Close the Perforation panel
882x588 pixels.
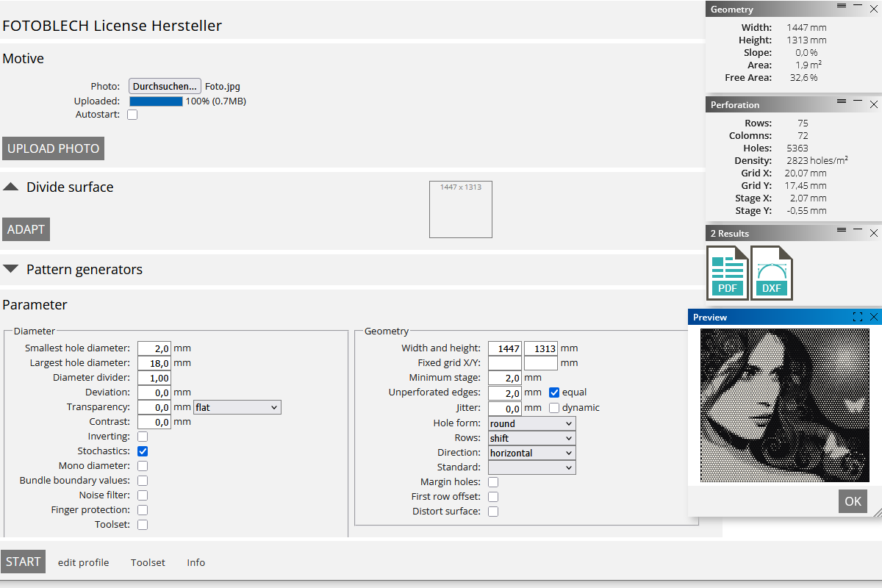tap(874, 104)
